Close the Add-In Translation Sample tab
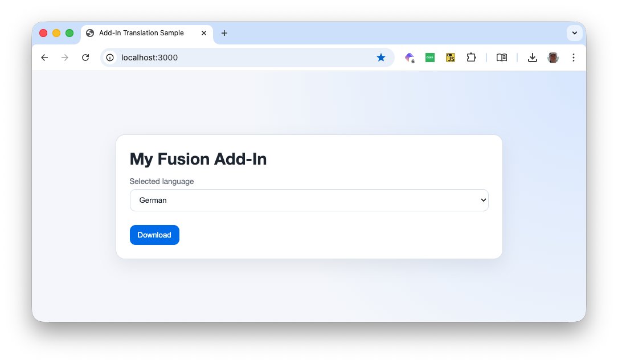Screen dimensions: 618x364 point(204,33)
